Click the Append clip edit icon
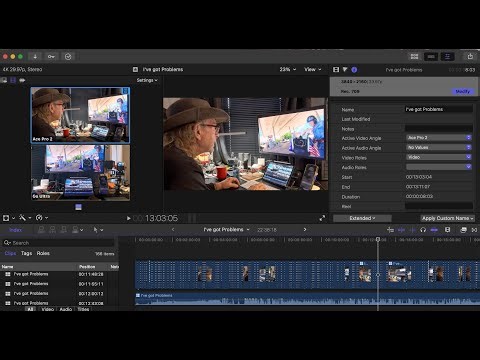480x360 pixels. coord(63,230)
